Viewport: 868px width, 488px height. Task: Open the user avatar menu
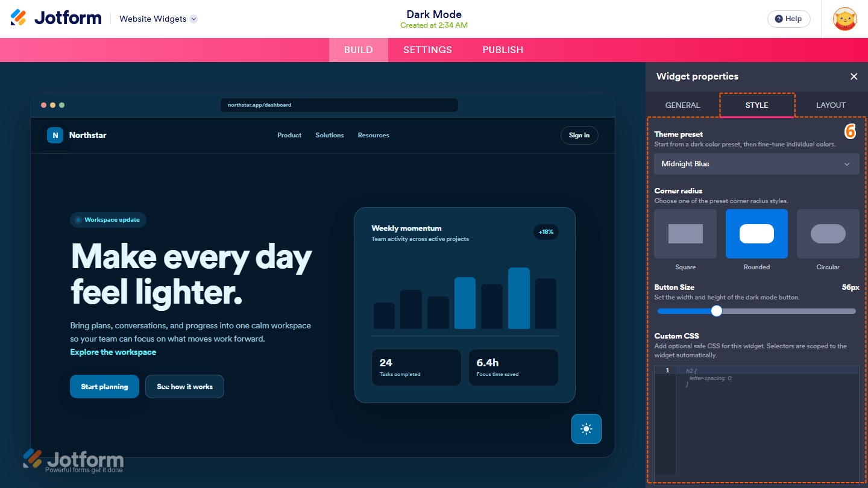[845, 19]
